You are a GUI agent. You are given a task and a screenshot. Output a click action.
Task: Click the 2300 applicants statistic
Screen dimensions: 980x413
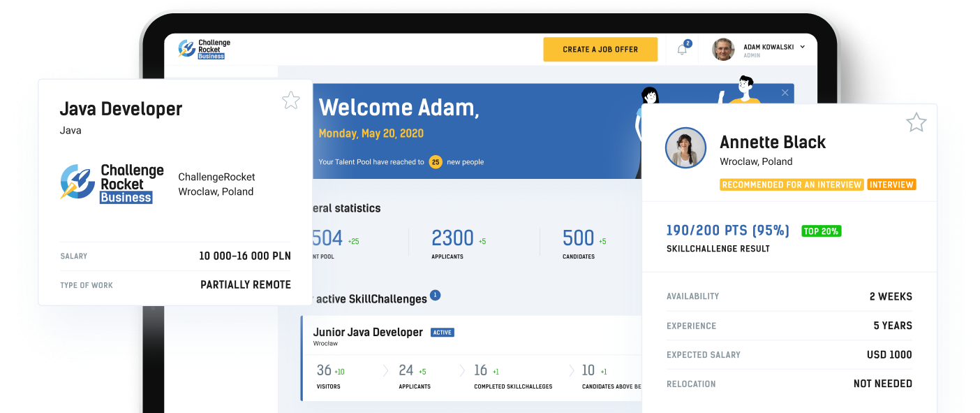(x=452, y=238)
